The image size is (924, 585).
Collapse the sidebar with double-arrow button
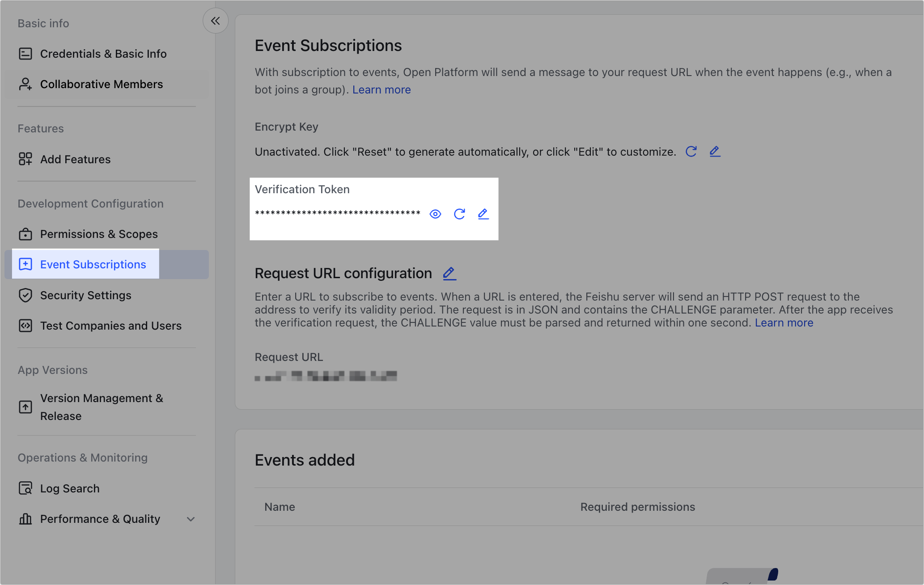[215, 21]
